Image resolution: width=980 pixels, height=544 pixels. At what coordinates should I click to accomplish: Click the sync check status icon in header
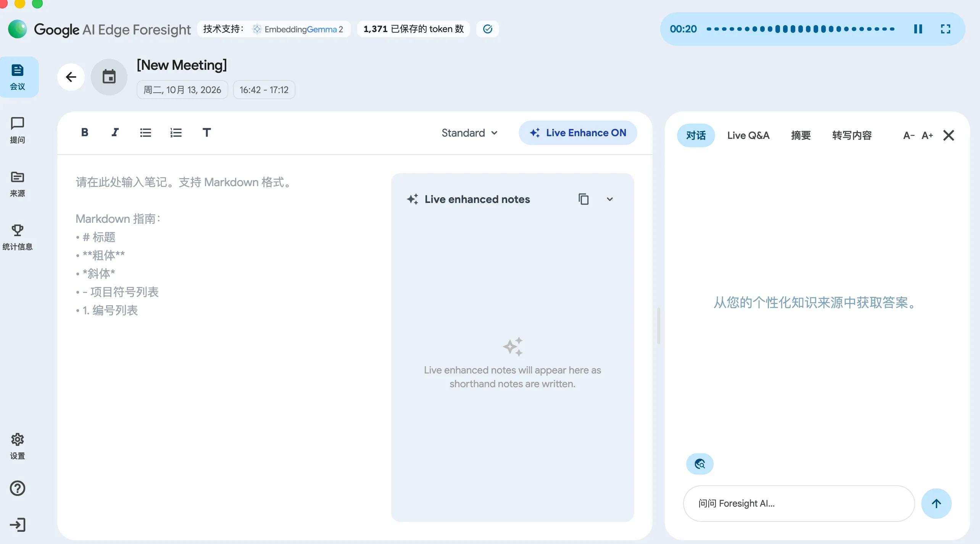(x=488, y=29)
